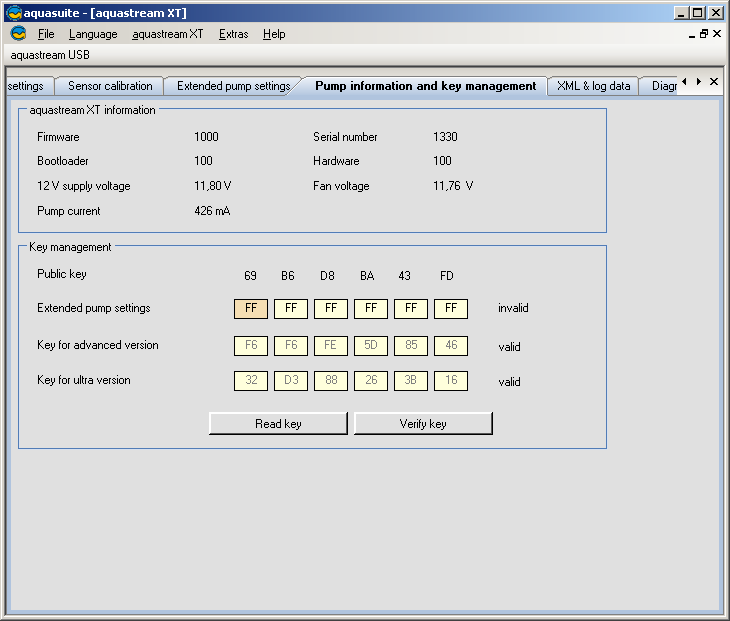Focus the first Extended pump settings FF field
730x621 pixels.
[x=251, y=308]
